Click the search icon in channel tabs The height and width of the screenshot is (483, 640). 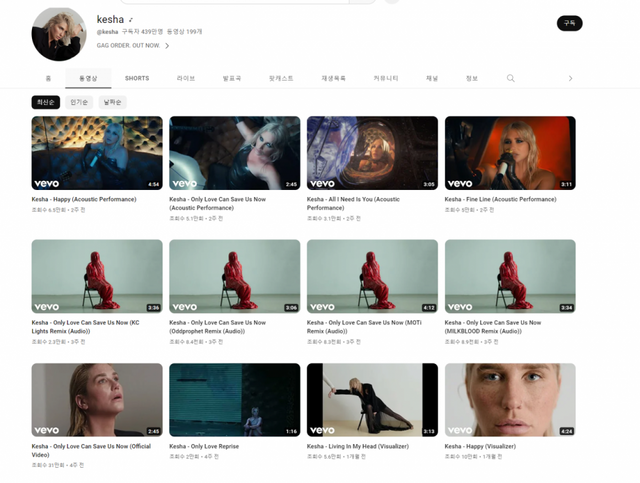(x=511, y=78)
